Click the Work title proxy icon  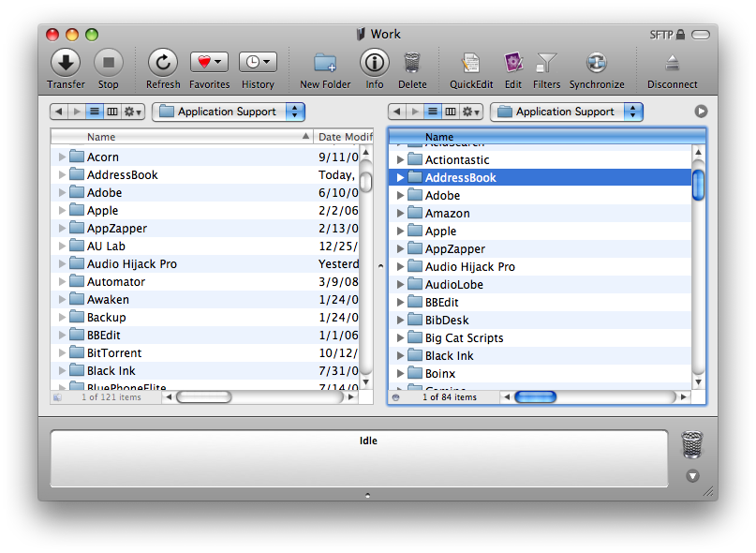click(x=360, y=35)
